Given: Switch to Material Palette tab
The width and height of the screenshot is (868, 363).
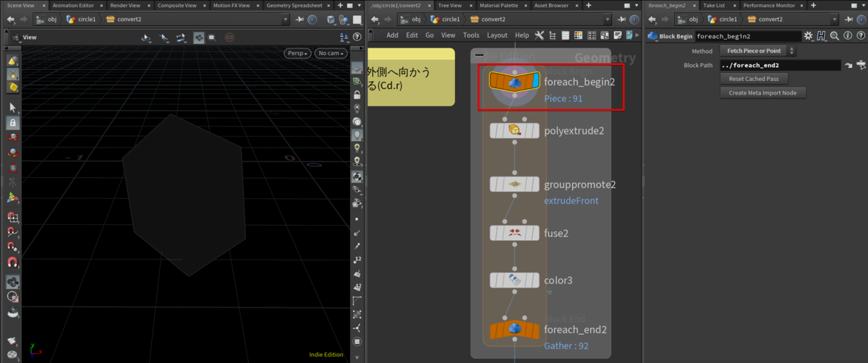Looking at the screenshot, I should click(498, 5).
